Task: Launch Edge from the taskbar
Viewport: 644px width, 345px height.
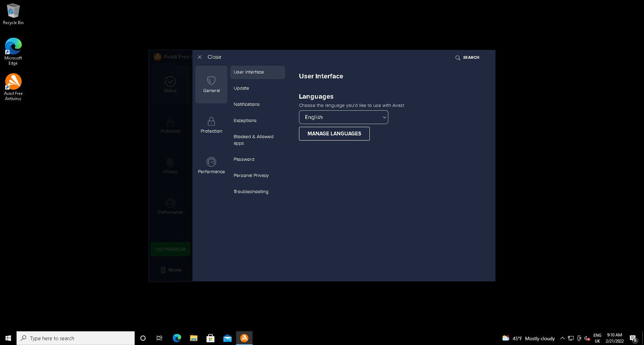Action: click(x=177, y=338)
